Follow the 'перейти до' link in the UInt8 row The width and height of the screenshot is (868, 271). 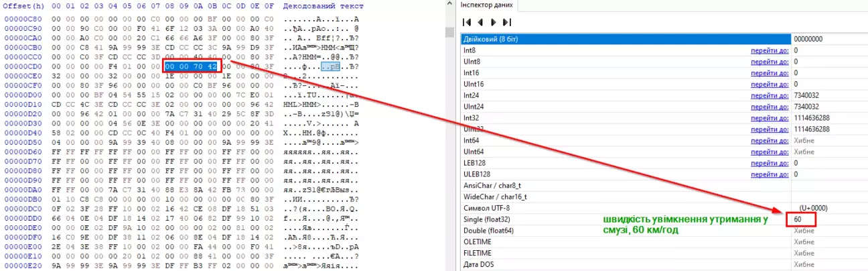pos(768,62)
